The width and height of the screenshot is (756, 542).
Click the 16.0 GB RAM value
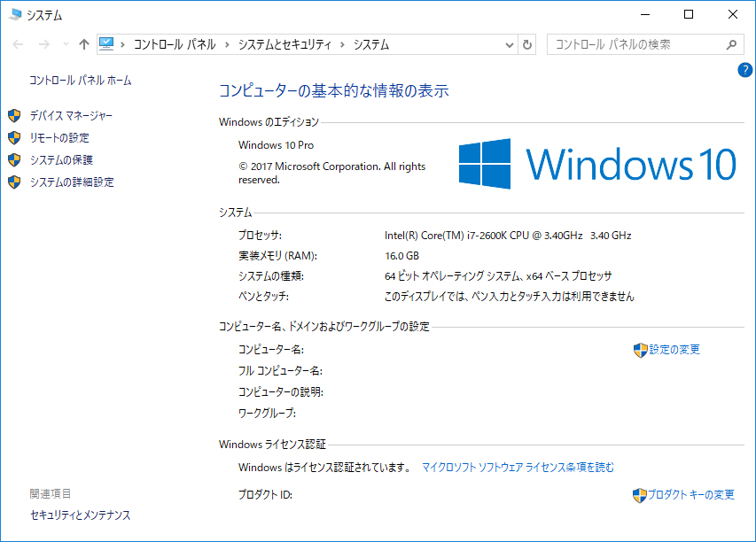pos(401,256)
